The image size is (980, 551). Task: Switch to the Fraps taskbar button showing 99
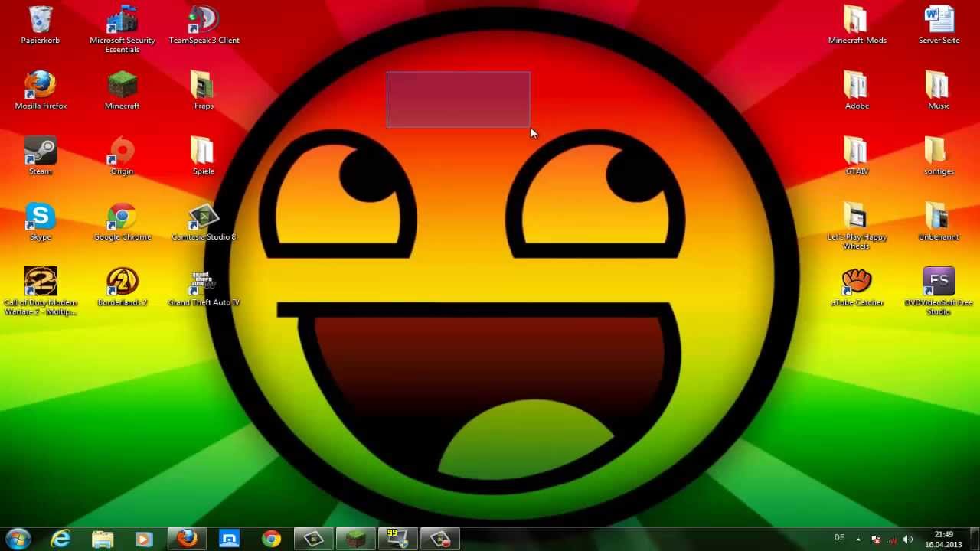point(397,539)
